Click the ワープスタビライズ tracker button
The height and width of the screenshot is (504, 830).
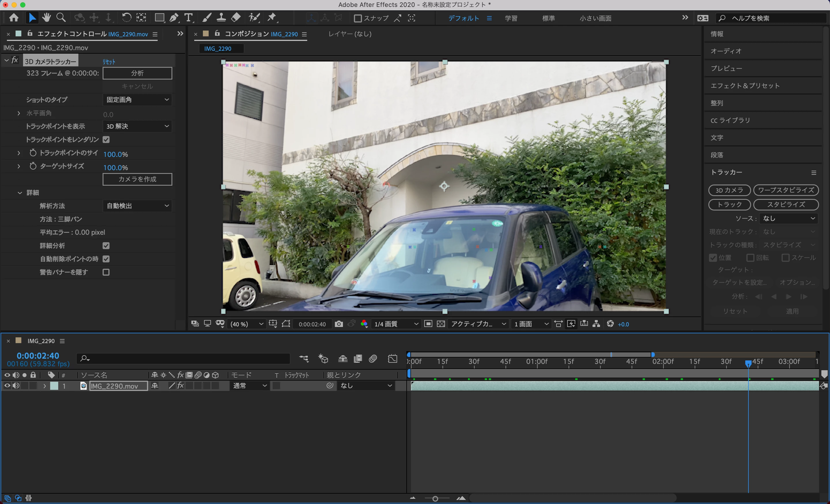point(786,190)
